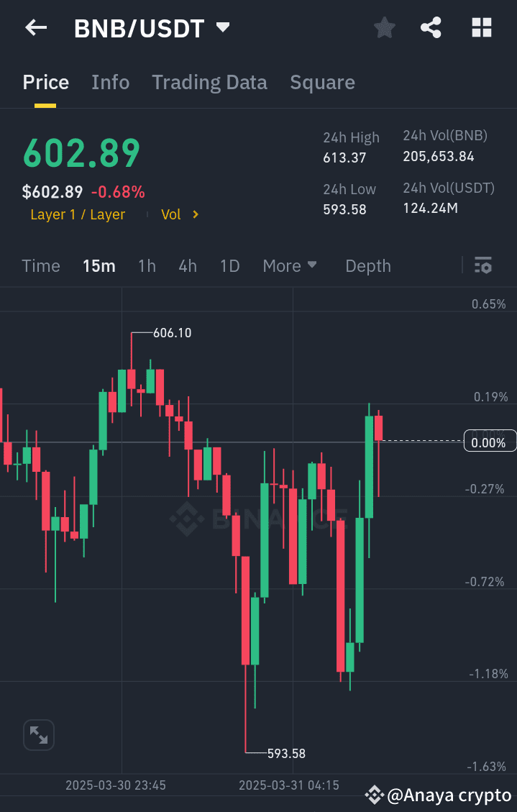This screenshot has height=812, width=517.
Task: Select the Info tab
Action: pos(110,82)
